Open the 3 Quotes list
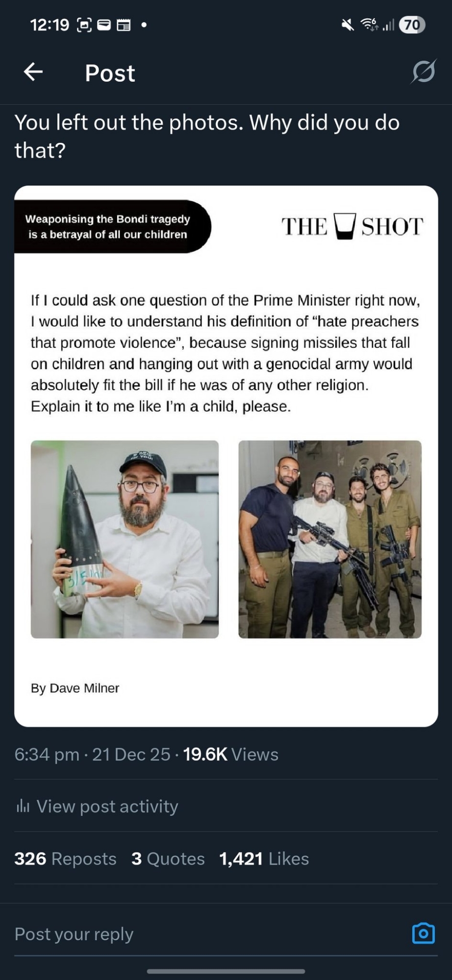Screen dimensions: 452x980 (x=168, y=858)
